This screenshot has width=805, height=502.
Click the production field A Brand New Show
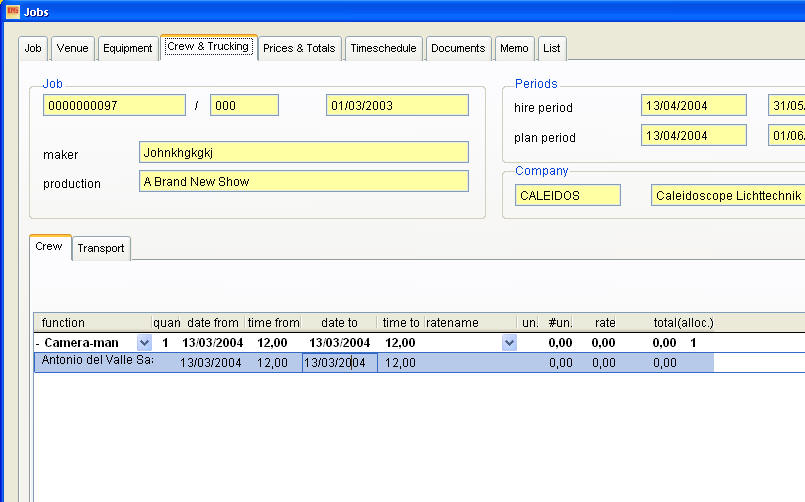coord(304,181)
